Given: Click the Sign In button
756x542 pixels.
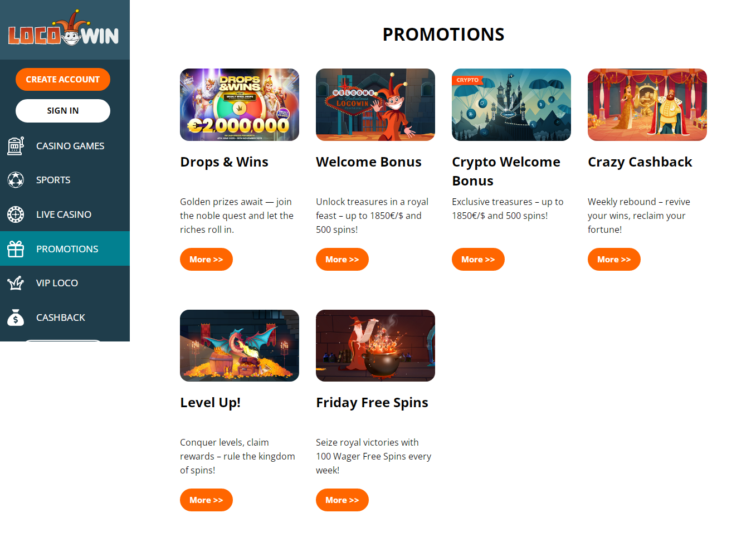Looking at the screenshot, I should pyautogui.click(x=63, y=111).
